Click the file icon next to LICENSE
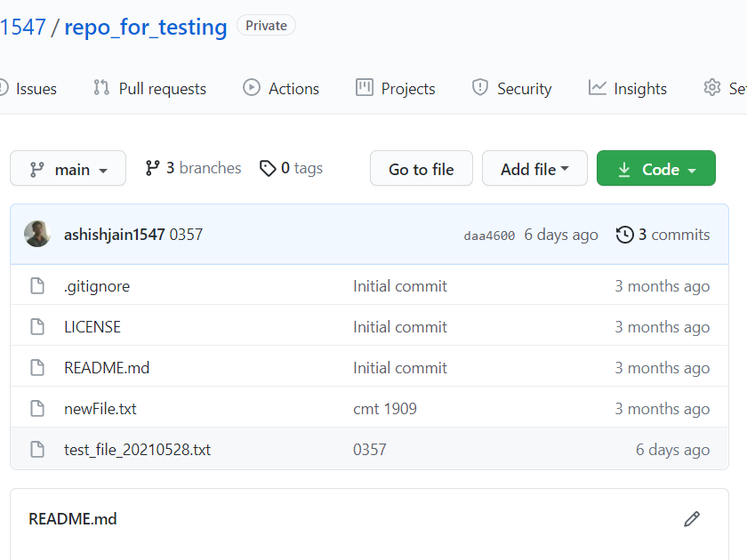Viewport: 747px width, 560px height. tap(36, 326)
